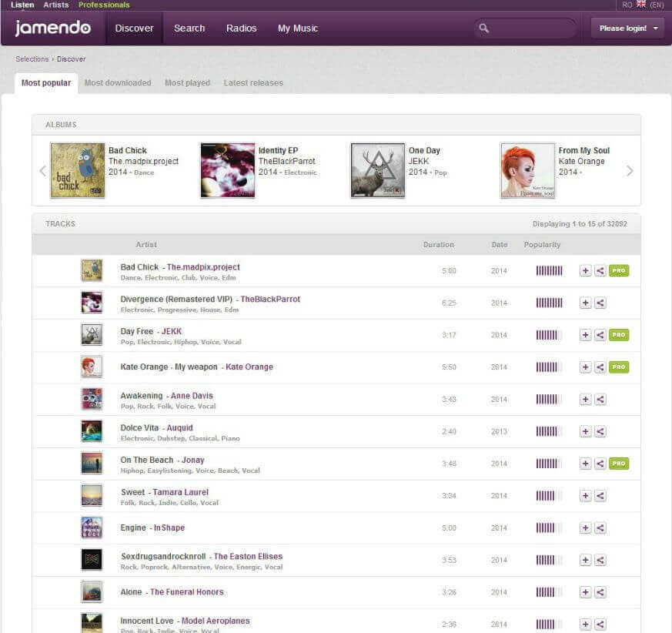Show previous albums with left arrow
This screenshot has width=672, height=633.
[42, 171]
